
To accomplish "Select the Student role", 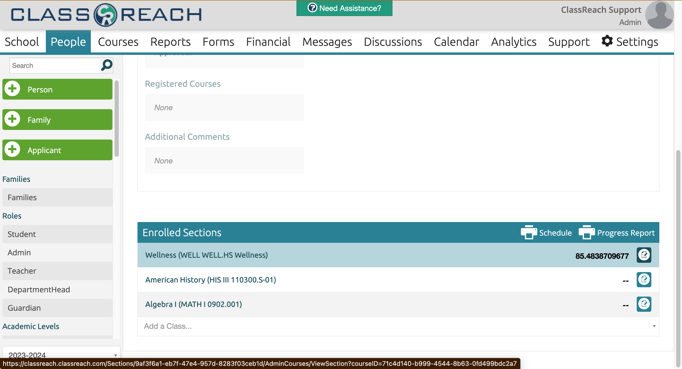I will pos(57,234).
